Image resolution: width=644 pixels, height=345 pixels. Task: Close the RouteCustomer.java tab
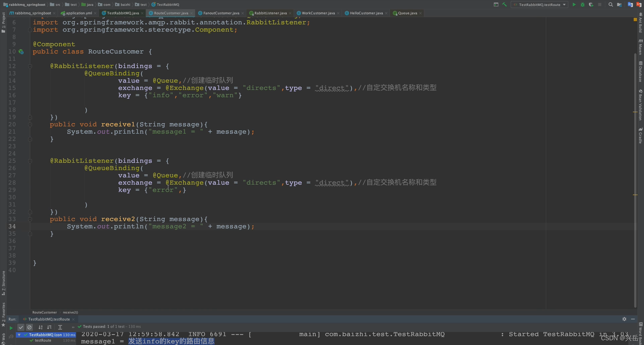(x=192, y=13)
